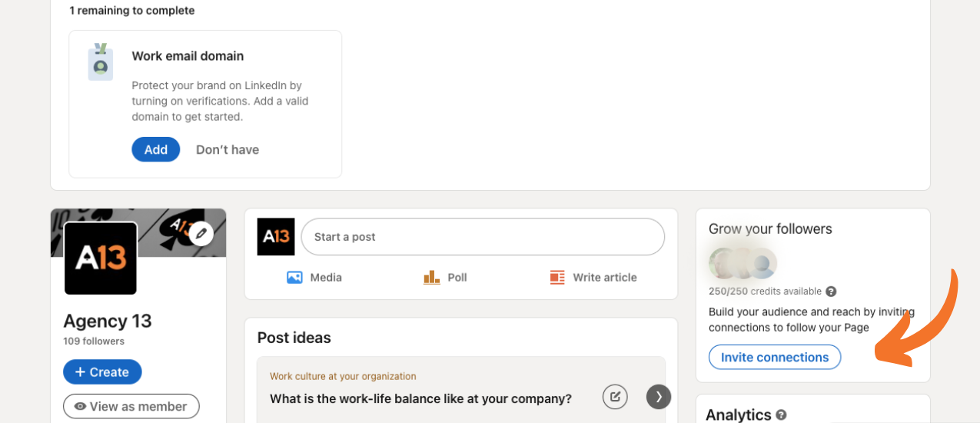
Task: Click the Write article icon
Action: (x=557, y=278)
